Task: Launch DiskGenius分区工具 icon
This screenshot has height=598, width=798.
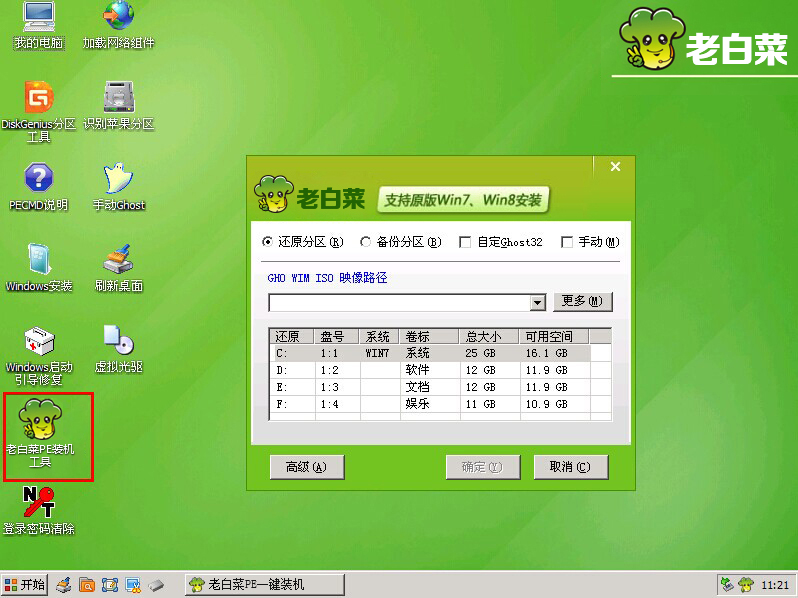Action: point(39,111)
